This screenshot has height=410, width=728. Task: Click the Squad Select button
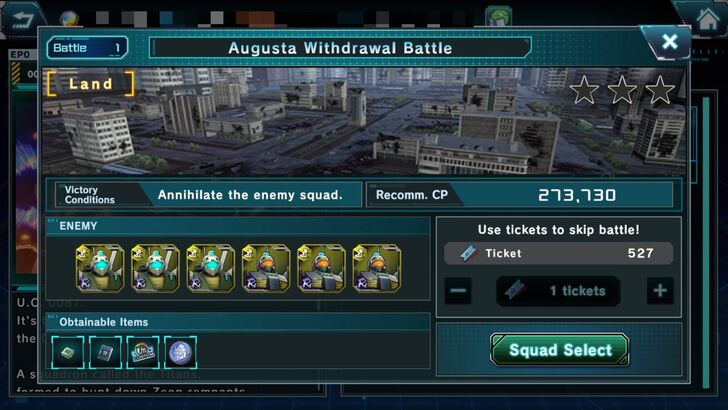pyautogui.click(x=560, y=350)
